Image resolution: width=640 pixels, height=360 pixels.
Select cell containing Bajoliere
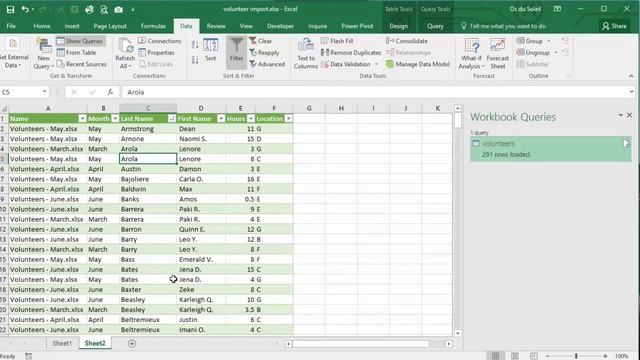(148, 179)
